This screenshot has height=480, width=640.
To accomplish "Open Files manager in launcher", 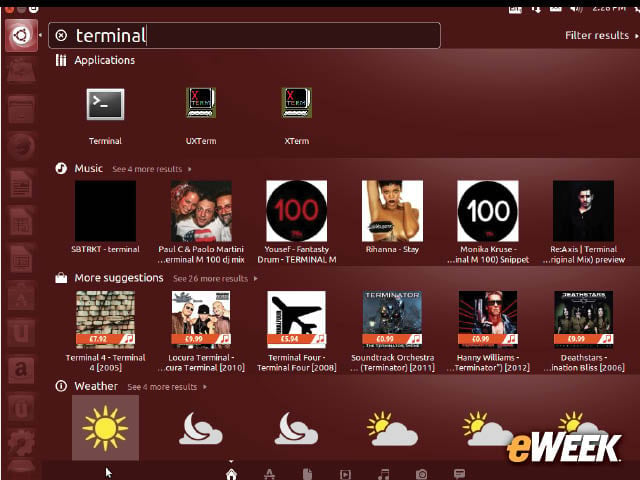I will (x=21, y=109).
